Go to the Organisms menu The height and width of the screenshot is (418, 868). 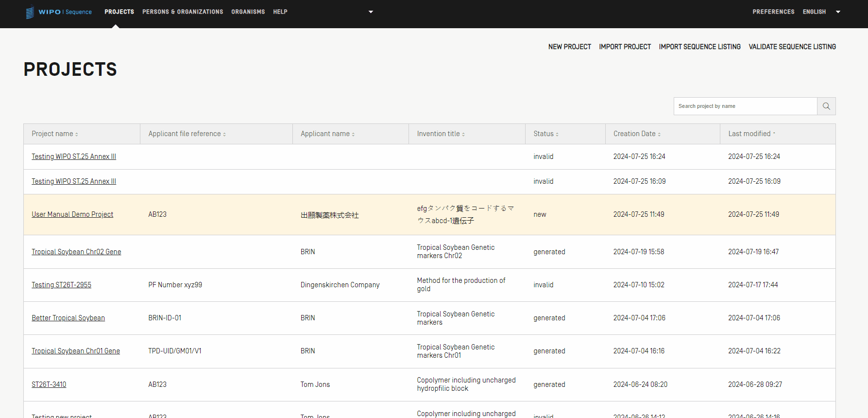(x=248, y=12)
